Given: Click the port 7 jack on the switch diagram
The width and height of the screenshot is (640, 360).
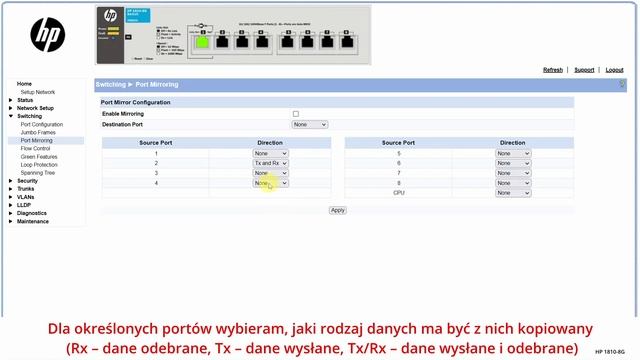Looking at the screenshot, I should click(327, 42).
